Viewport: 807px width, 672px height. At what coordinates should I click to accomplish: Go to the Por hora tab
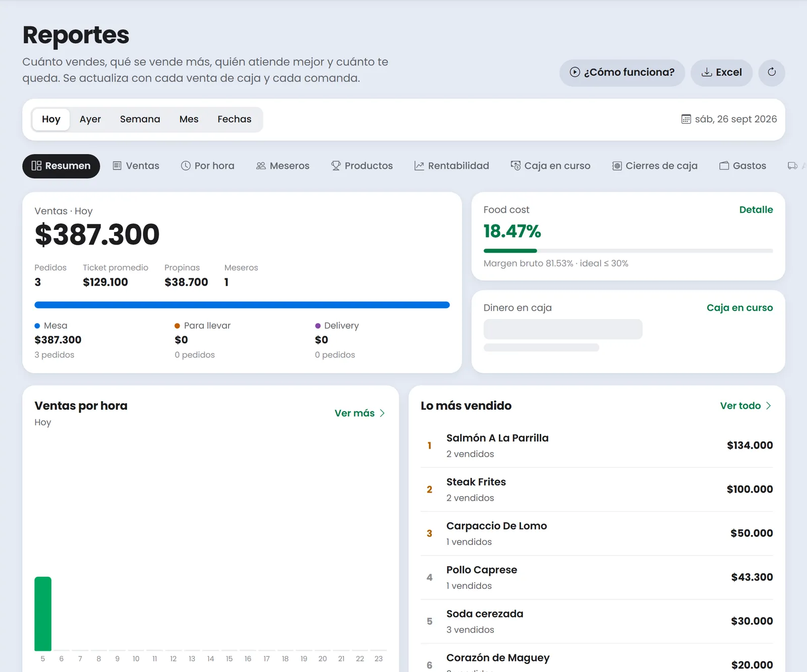point(207,166)
